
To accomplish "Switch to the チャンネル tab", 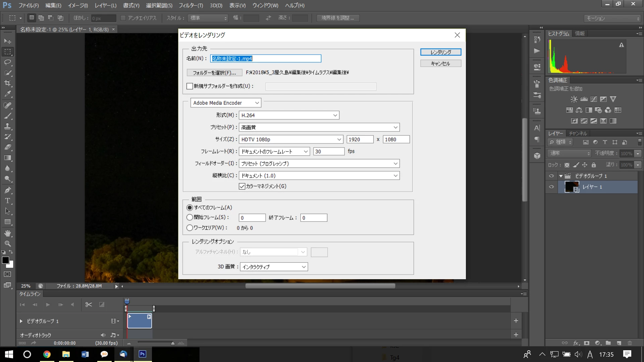I will [x=578, y=133].
